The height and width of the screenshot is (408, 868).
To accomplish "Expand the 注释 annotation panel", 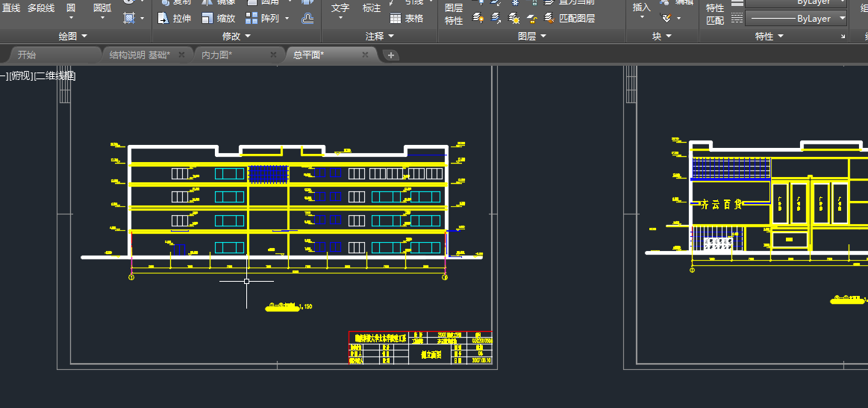I will (380, 36).
